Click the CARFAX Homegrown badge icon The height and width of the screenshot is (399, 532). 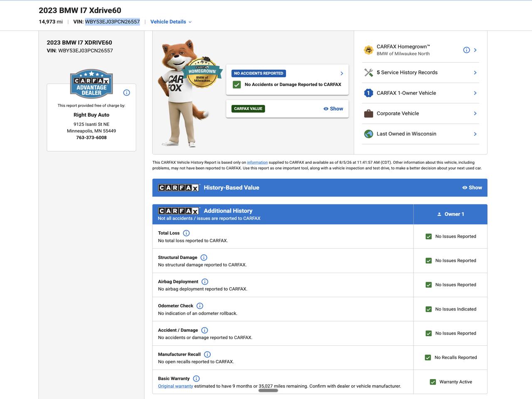pyautogui.click(x=369, y=50)
